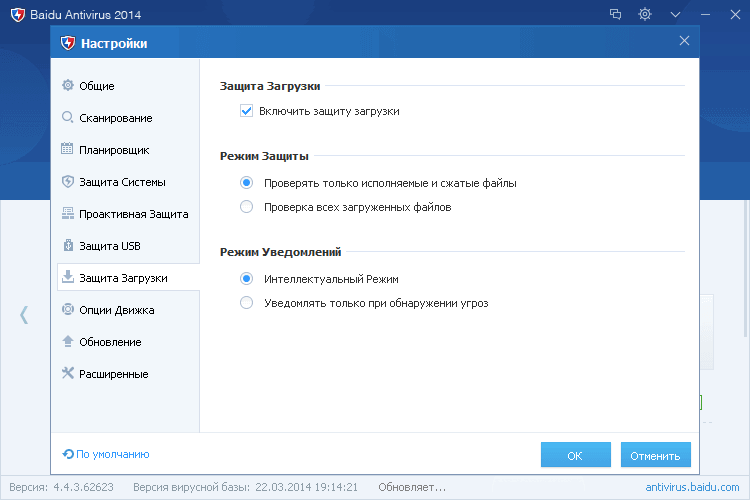
Task: Confirm settings with the ОК button
Action: tap(575, 455)
